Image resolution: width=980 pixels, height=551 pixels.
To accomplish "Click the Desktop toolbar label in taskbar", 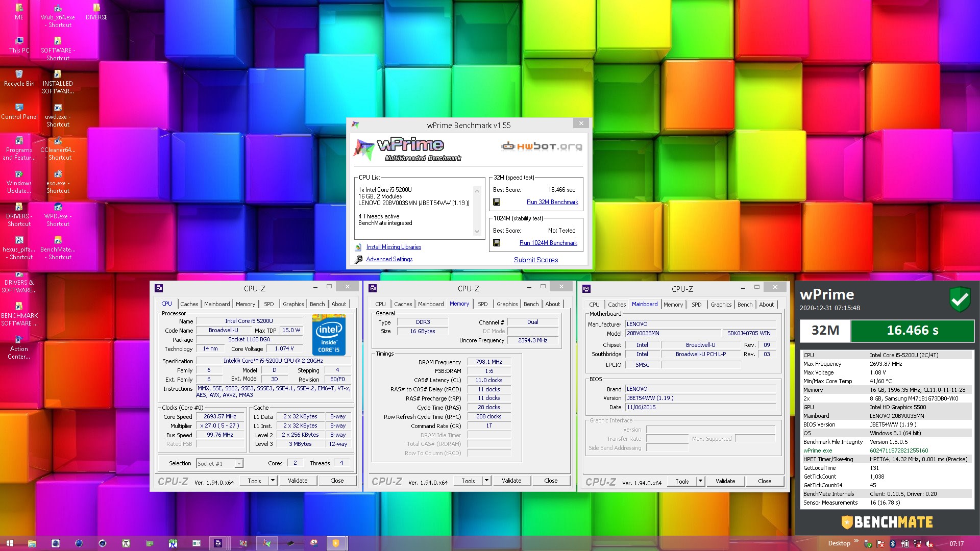I will (839, 543).
